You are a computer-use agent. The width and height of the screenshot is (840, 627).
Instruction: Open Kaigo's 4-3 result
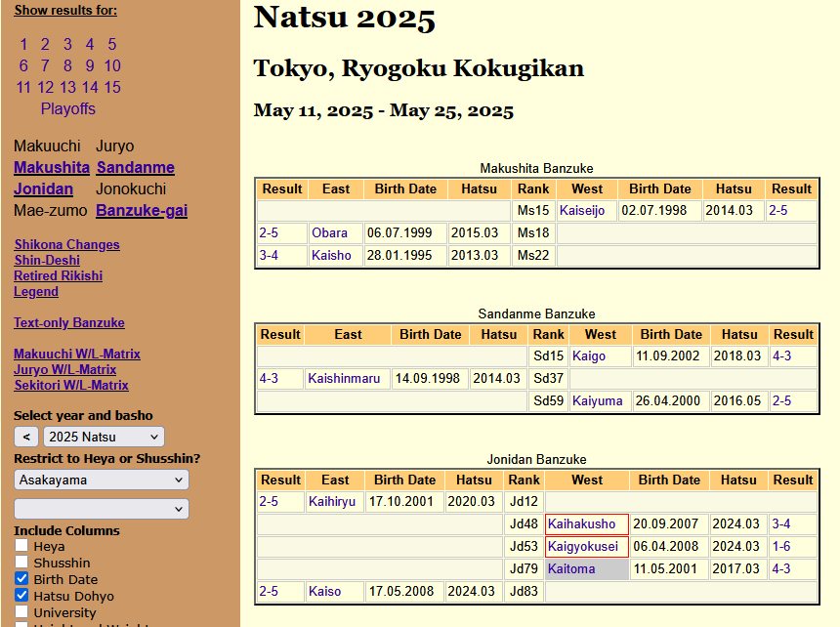point(781,356)
